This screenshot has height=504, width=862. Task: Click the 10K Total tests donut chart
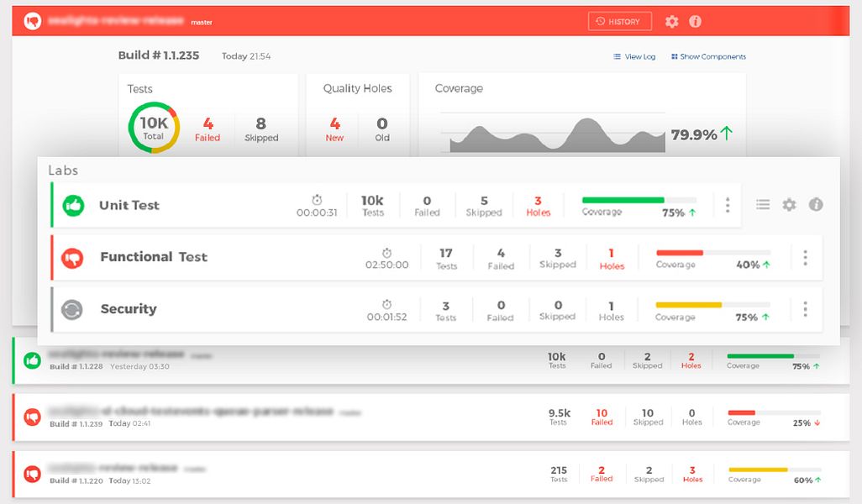click(154, 128)
